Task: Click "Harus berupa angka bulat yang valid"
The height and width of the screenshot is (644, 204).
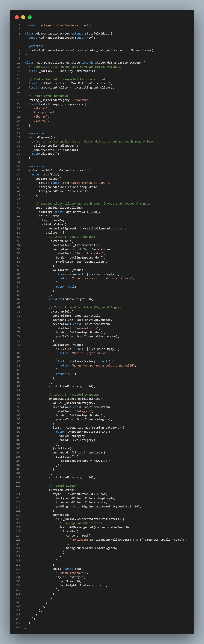Action: 103,365
